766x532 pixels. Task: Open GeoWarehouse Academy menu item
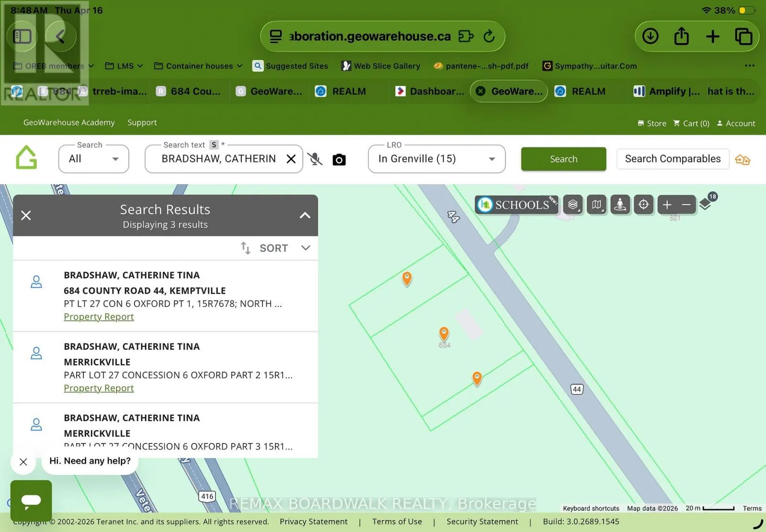click(69, 122)
